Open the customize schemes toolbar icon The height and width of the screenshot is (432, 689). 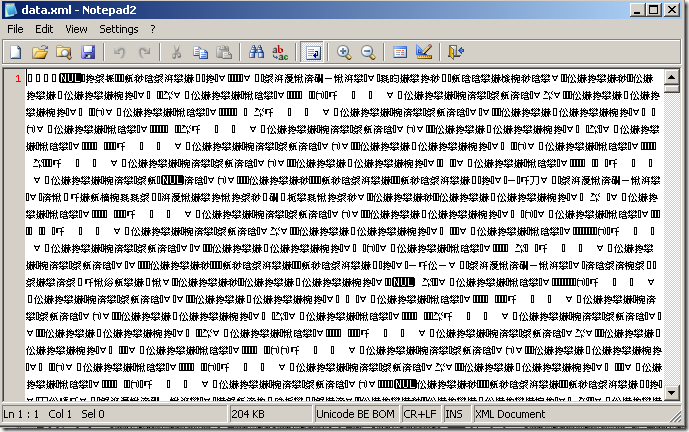tap(424, 52)
